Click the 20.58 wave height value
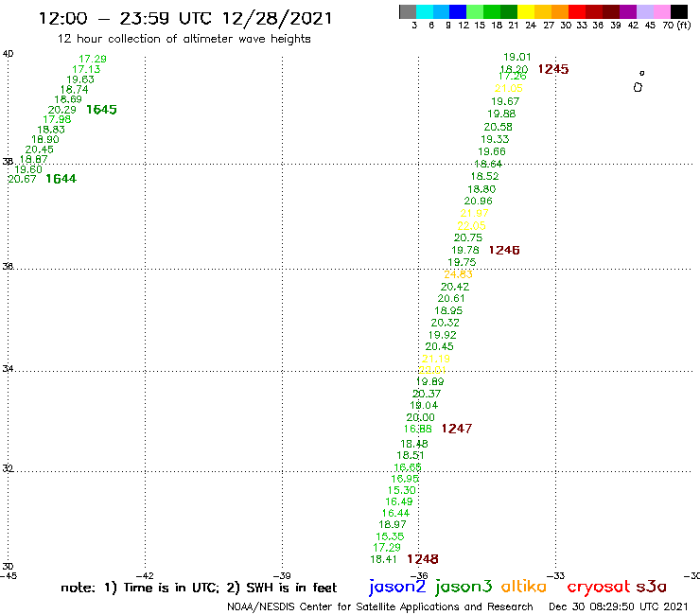 499,127
